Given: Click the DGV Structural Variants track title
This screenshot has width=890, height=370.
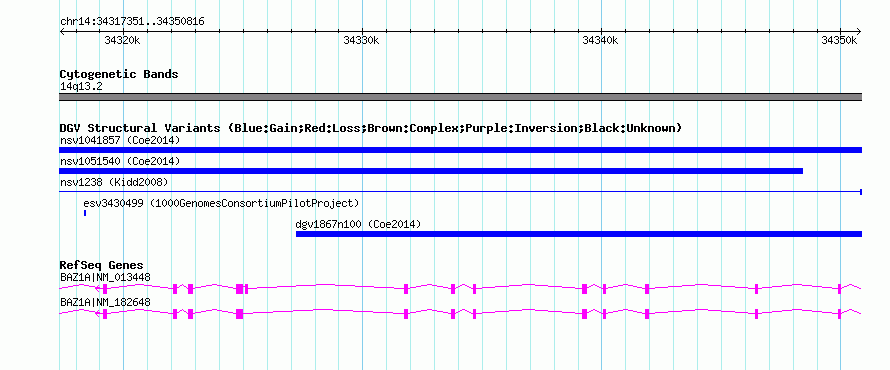Looking at the screenshot, I should coord(371,128).
